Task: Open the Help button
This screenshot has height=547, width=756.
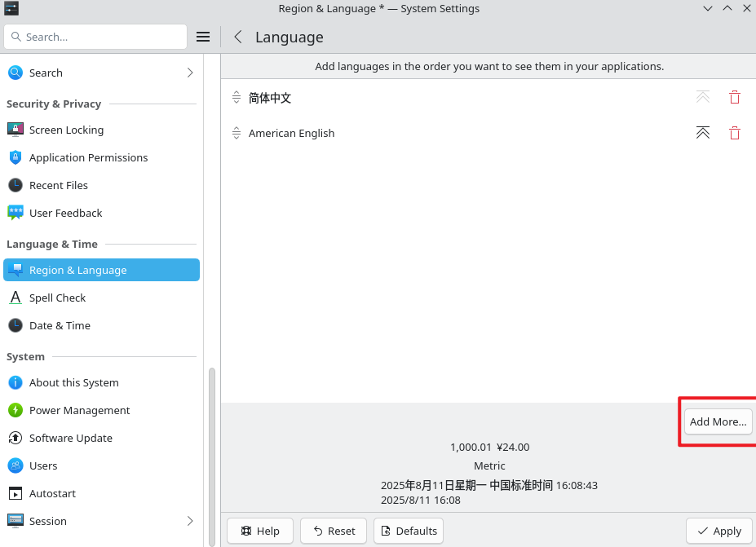Action: point(260,531)
